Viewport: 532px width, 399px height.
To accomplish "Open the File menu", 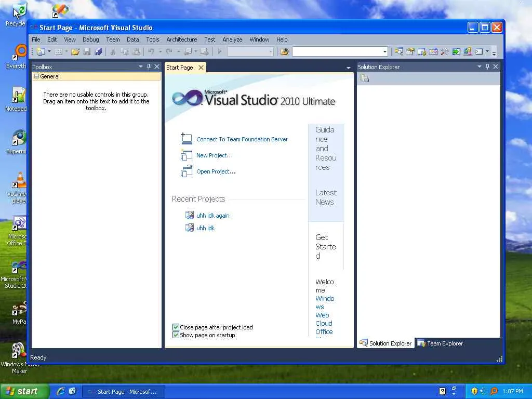I will point(36,39).
